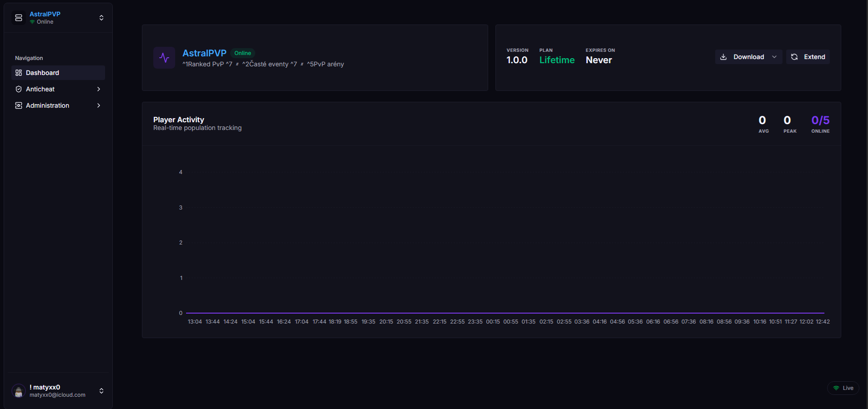Expand the matyxx0 account menu chevron

point(101,391)
